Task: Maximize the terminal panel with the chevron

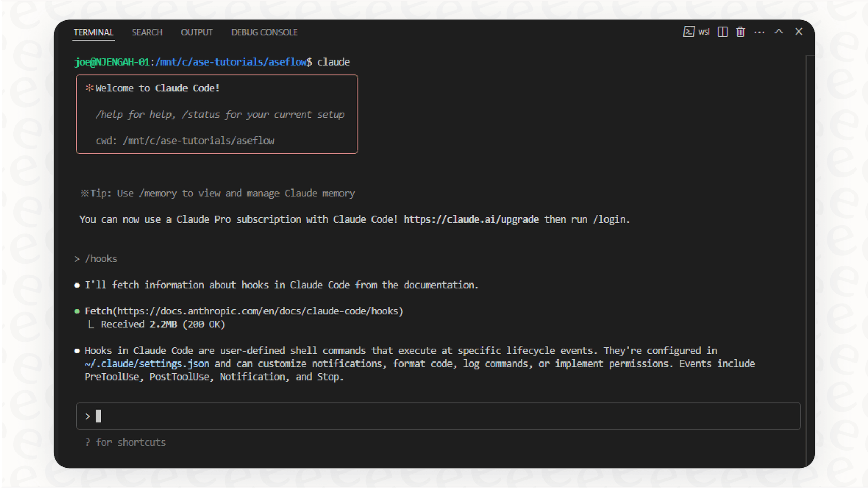Action: tap(779, 32)
